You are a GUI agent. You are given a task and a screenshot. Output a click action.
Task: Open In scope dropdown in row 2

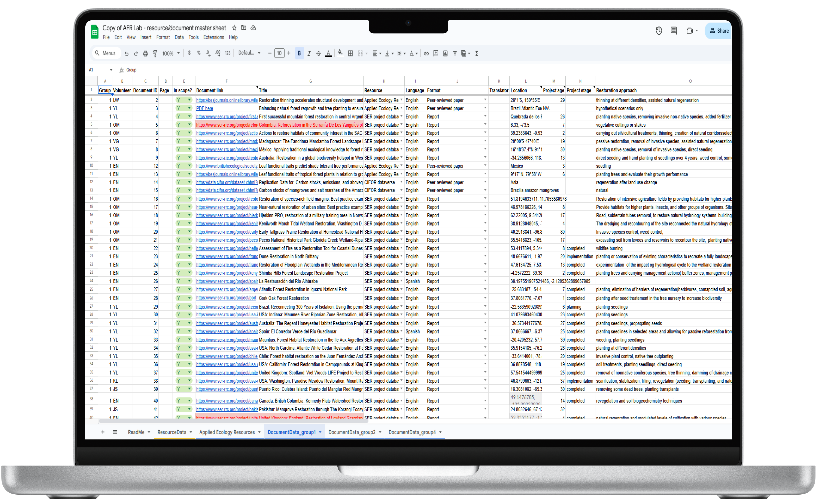[x=189, y=100]
